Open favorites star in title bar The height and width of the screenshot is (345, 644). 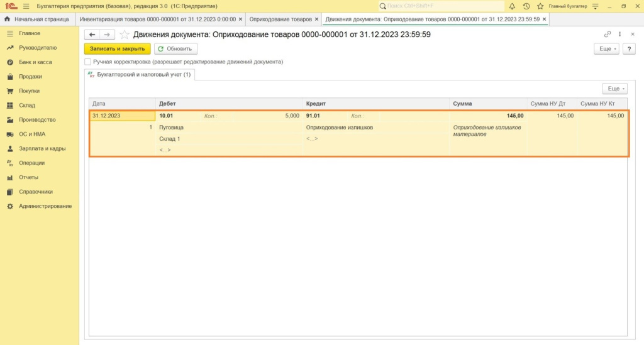click(x=540, y=6)
